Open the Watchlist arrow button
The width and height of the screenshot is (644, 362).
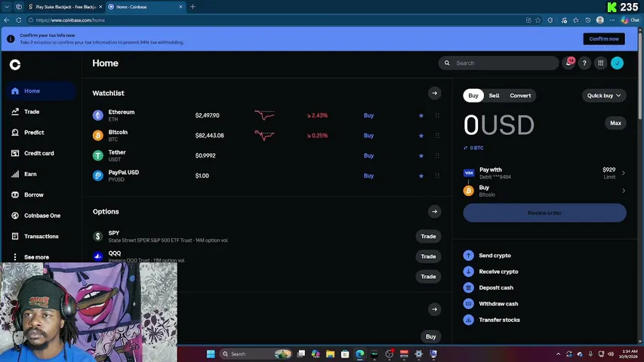435,94
